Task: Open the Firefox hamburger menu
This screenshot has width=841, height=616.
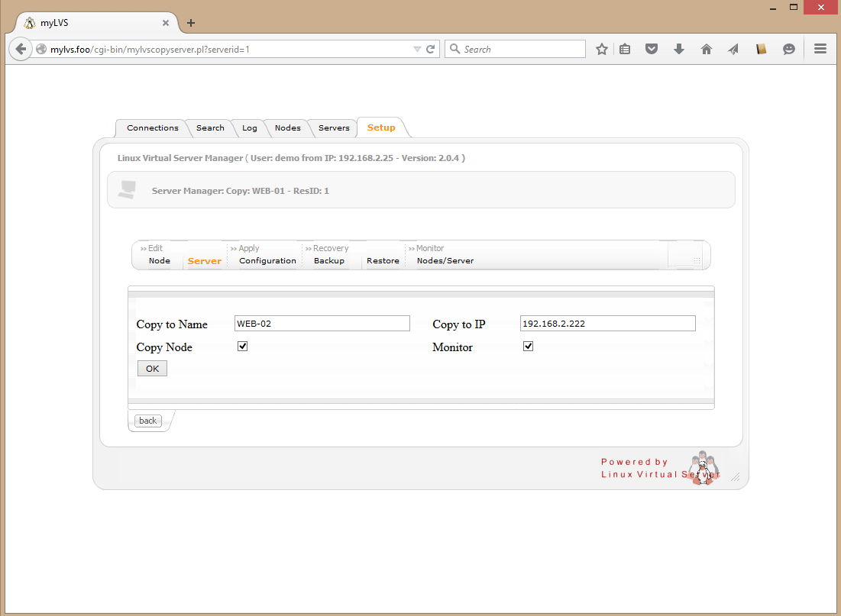Action: coord(820,49)
